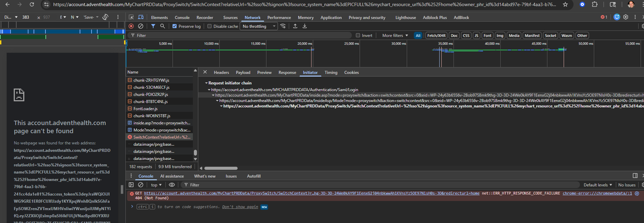Filter requests by JS type

click(477, 35)
